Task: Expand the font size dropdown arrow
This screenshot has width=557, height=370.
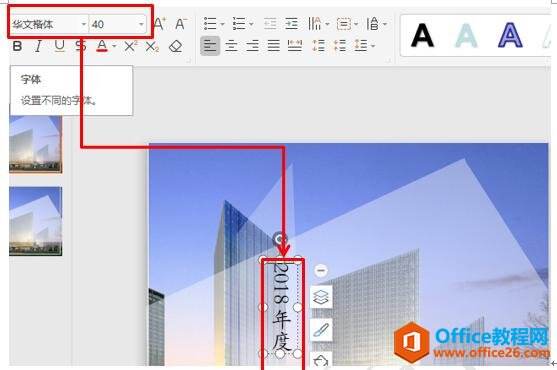Action: (141, 25)
